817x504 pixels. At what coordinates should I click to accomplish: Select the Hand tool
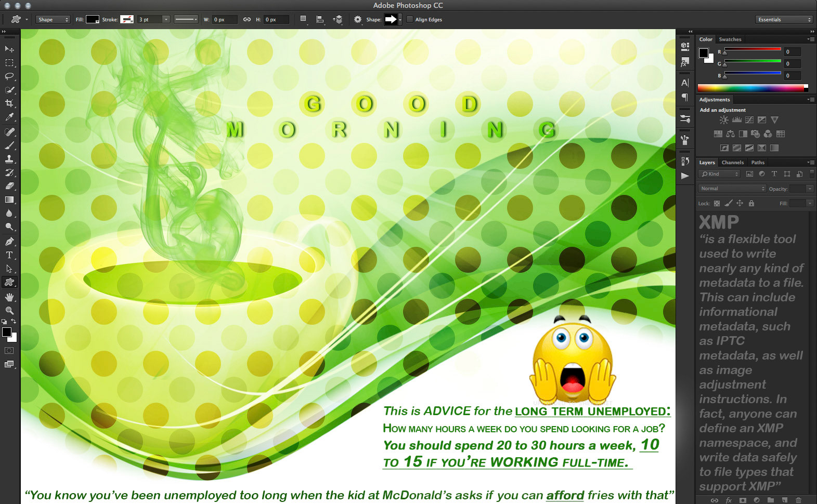(x=9, y=297)
